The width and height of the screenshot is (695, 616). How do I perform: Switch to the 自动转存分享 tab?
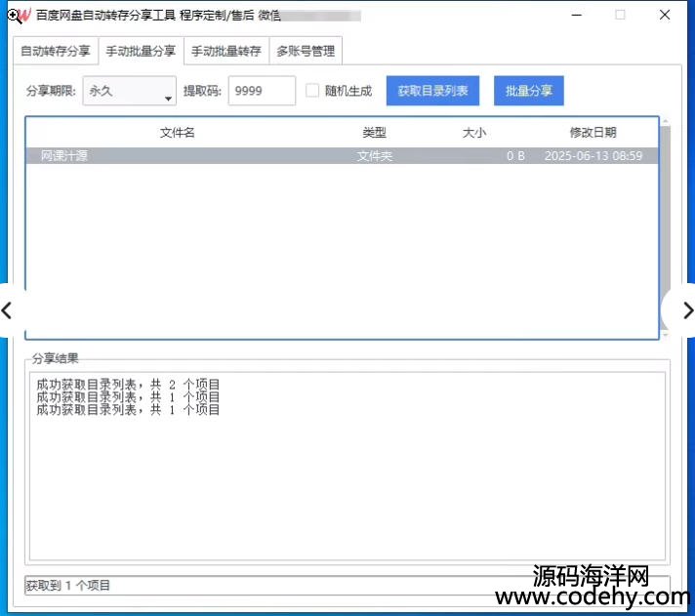click(x=57, y=51)
